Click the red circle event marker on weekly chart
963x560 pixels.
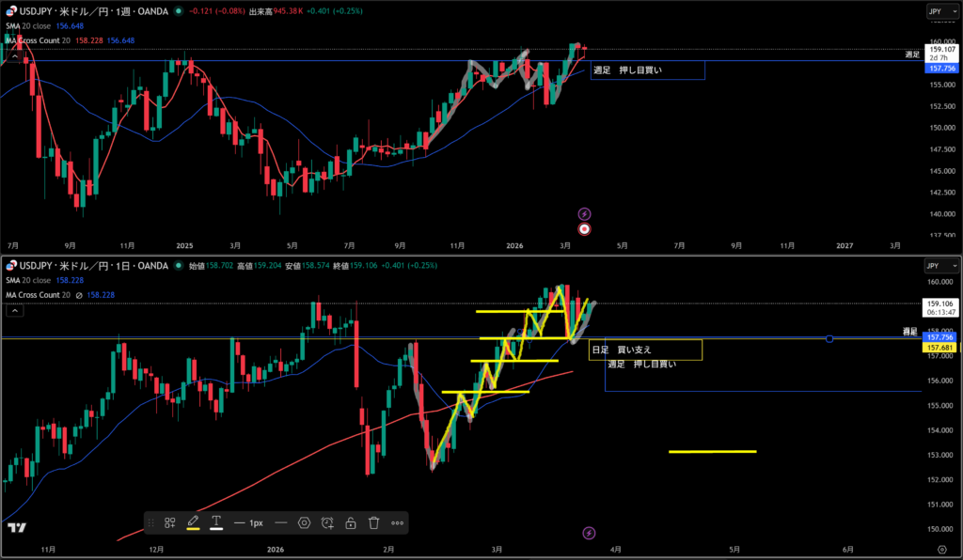[584, 228]
